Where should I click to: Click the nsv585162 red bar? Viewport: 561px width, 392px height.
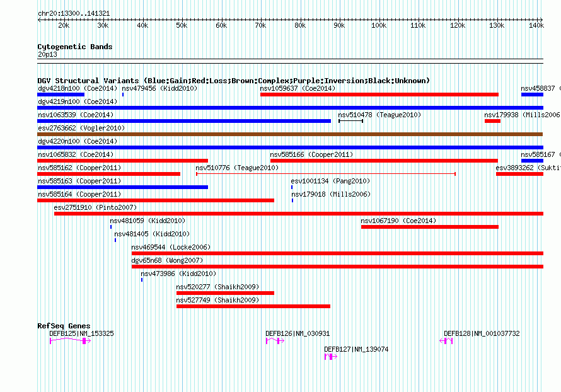coord(109,174)
